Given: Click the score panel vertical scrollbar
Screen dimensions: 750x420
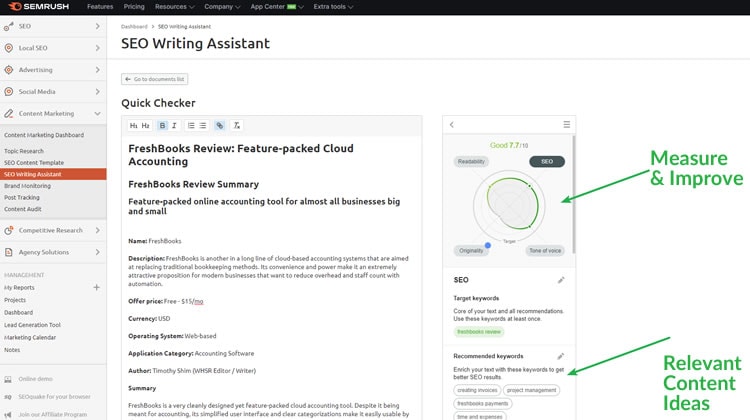Looking at the screenshot, I should [574, 194].
